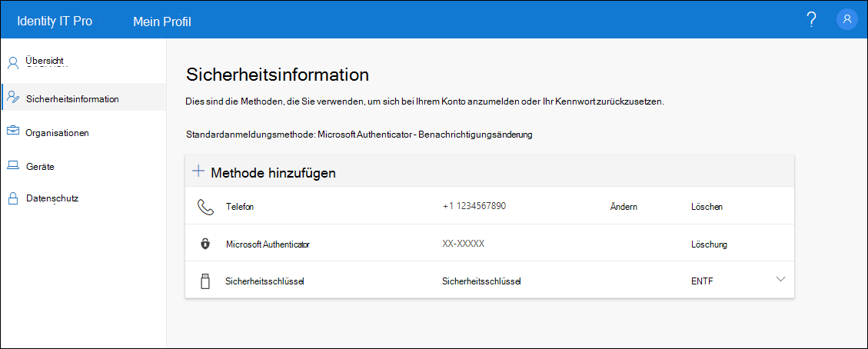Viewport: 868px width, 349px height.
Task: Switch to Mein Profil in header
Action: (162, 22)
